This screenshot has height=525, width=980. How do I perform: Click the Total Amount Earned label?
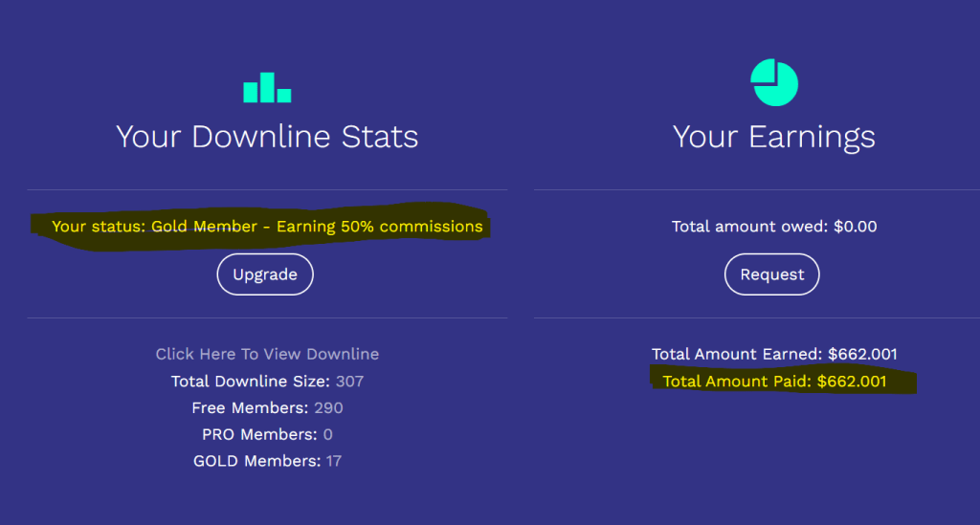click(x=735, y=354)
